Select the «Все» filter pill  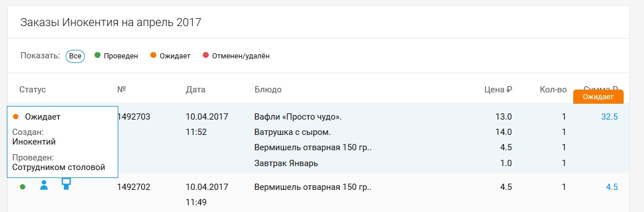point(75,56)
